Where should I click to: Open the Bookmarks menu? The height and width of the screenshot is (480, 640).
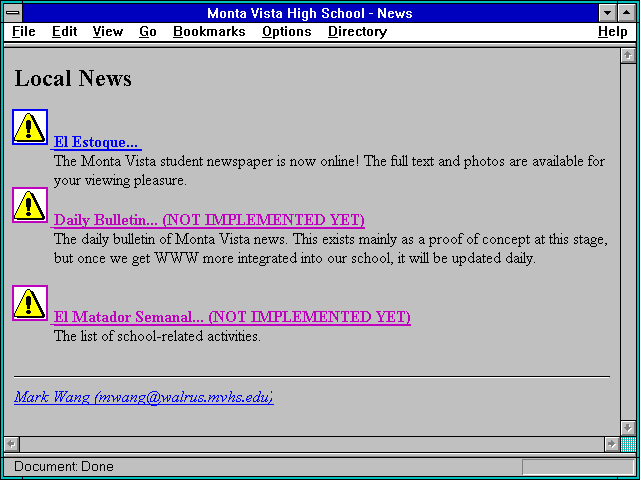pos(209,32)
